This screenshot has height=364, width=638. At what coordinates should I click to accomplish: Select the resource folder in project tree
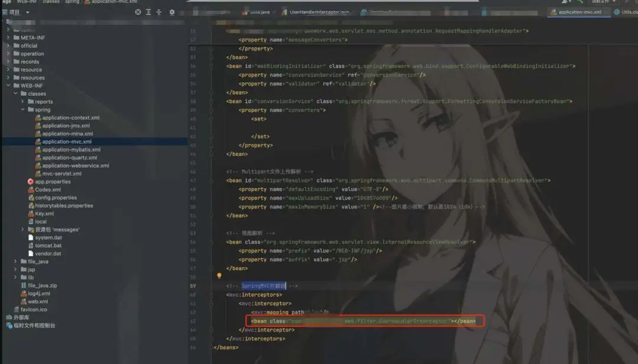31,70
